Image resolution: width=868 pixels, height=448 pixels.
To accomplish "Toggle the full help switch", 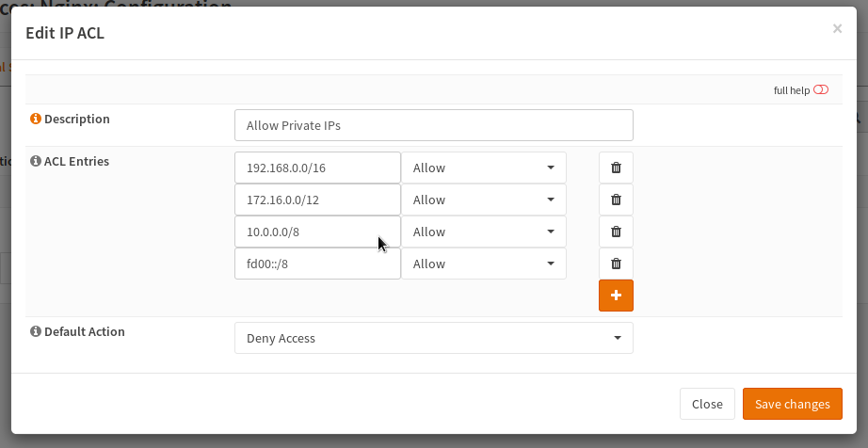I will pyautogui.click(x=821, y=90).
